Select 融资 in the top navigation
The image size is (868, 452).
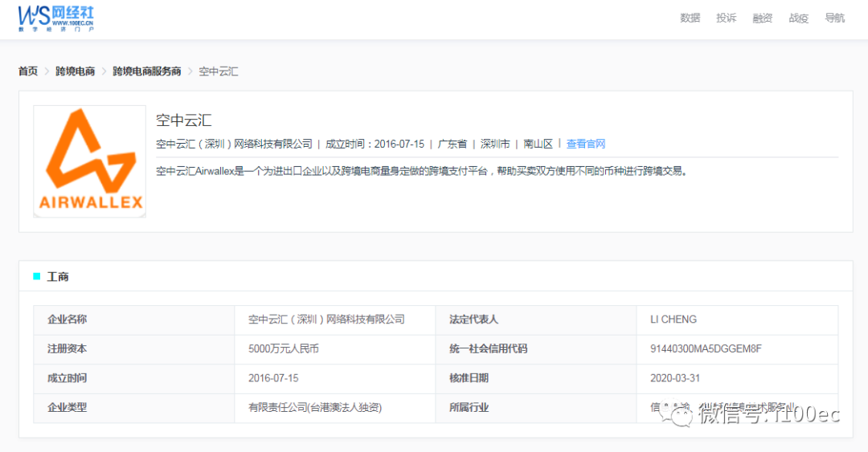762,18
